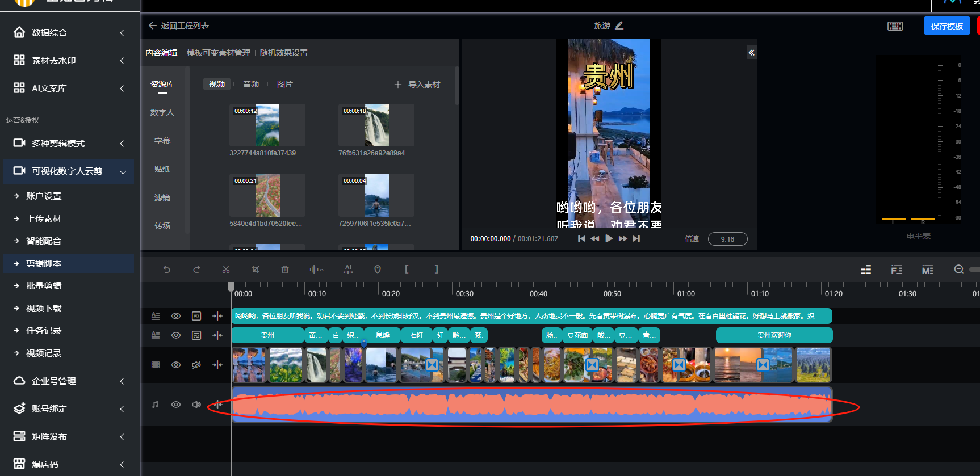Viewport: 980px width, 476px height.
Task: Toggle video track original sound mute
Action: (196, 365)
